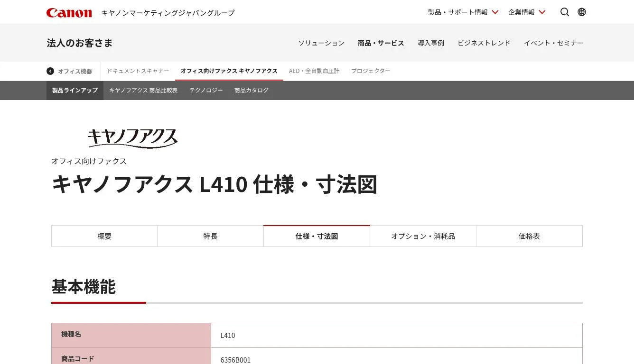
Task: Switch to the 概要 tab
Action: [x=104, y=236]
